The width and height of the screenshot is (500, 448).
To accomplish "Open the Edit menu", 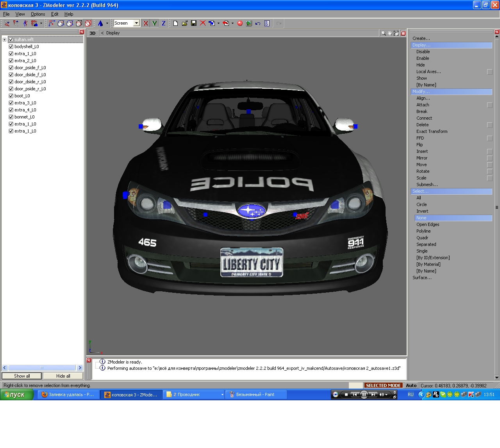I will click(55, 14).
